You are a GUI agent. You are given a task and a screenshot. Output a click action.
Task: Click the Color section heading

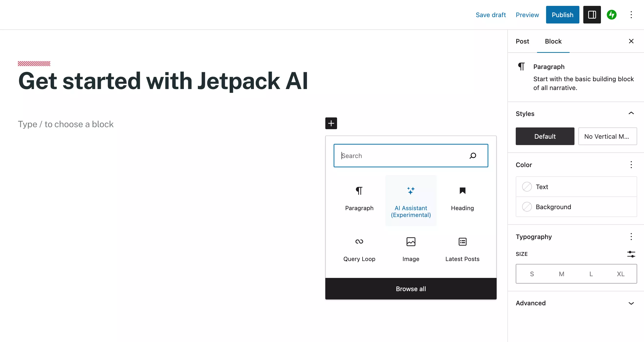524,165
